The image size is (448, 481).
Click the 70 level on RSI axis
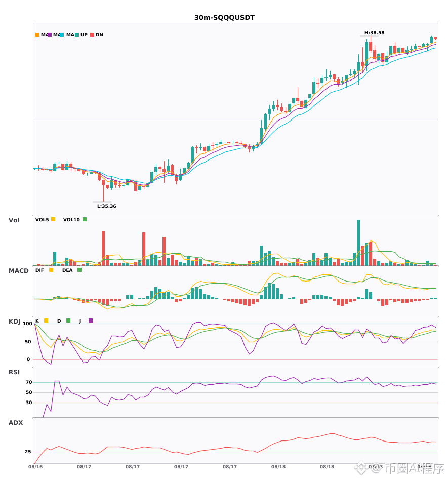[29, 382]
